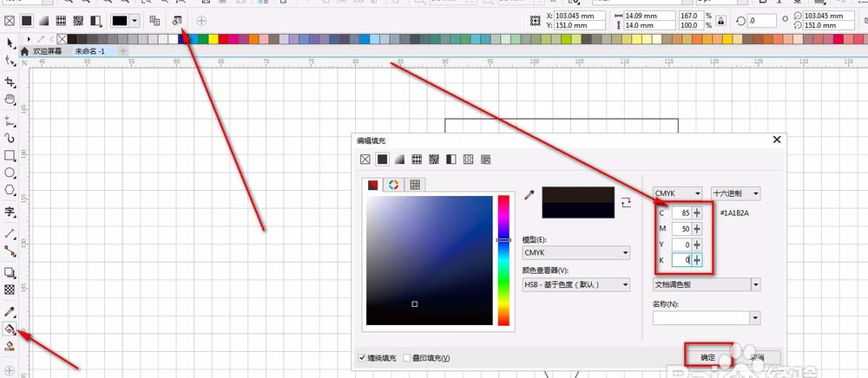868x378 pixels.
Task: Select the Ellipse tool in the toolbox
Action: click(x=10, y=173)
